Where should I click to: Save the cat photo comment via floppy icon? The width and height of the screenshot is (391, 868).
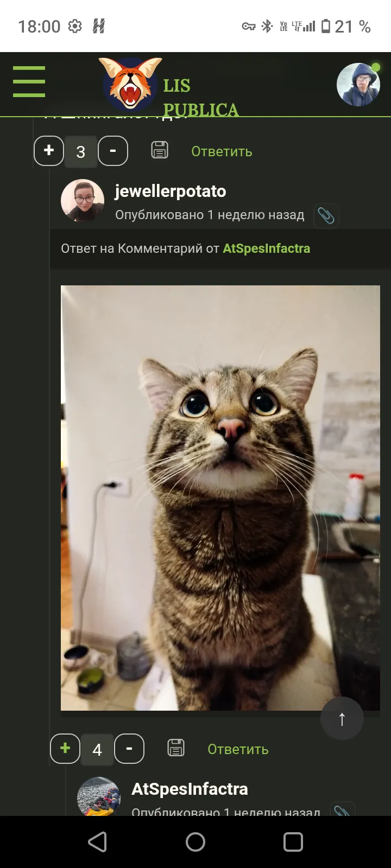(x=176, y=748)
